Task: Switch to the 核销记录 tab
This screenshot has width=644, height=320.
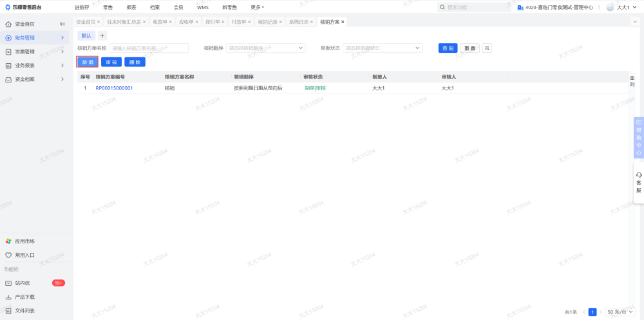Action: [267, 22]
